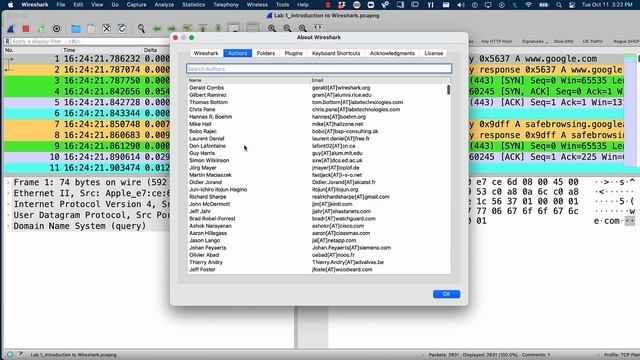This screenshot has width=640, height=360.
Task: Select email ashokn[AT]cisco.com
Action: 338,226
